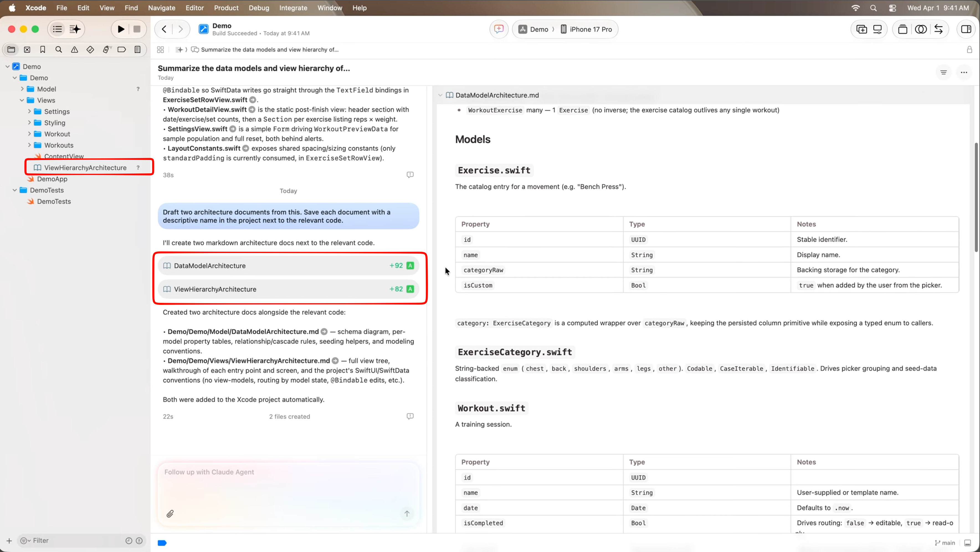The height and width of the screenshot is (552, 980).
Task: Open conversation filter lines icon
Action: (x=943, y=72)
